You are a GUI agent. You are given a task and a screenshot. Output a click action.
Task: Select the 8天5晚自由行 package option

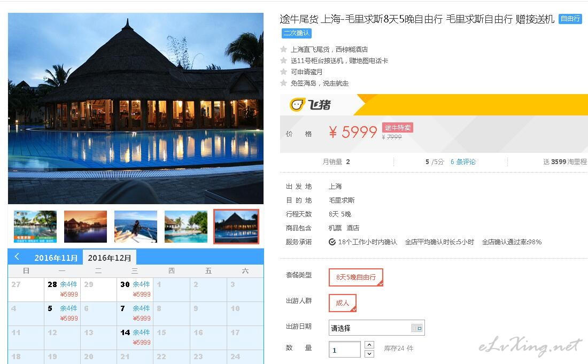(356, 277)
